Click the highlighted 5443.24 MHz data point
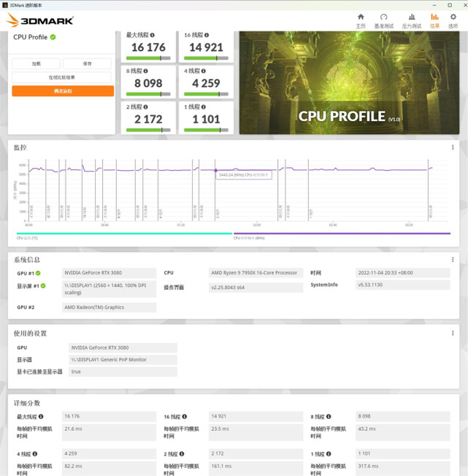 pos(216,170)
